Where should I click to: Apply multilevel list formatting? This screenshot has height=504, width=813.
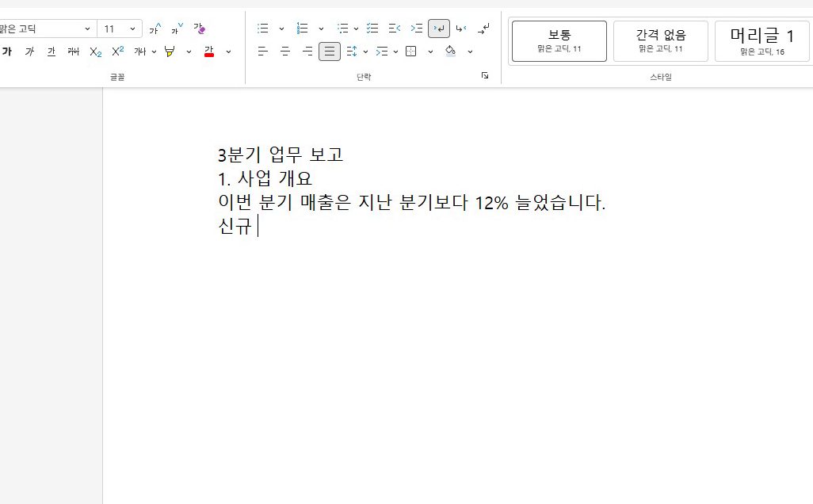(x=342, y=29)
